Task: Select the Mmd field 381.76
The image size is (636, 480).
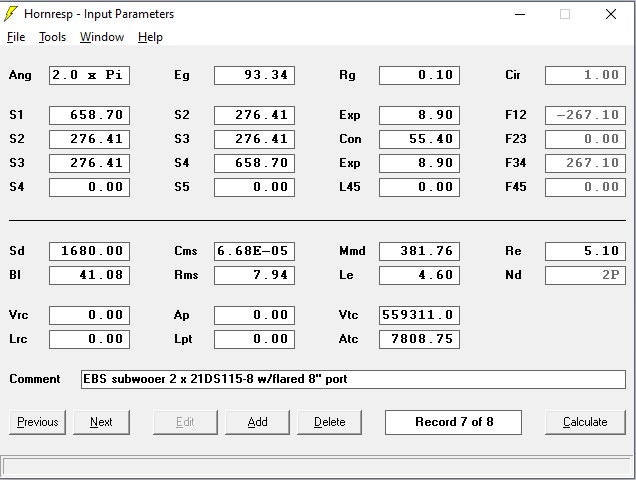Action: [x=419, y=251]
